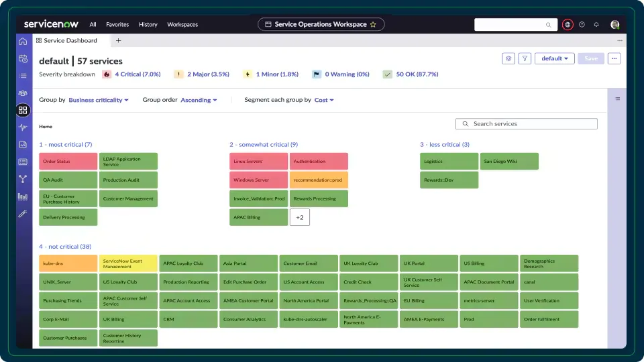Open the Delivery Processing tile
Screen dimensions: 644x362
pos(68,217)
